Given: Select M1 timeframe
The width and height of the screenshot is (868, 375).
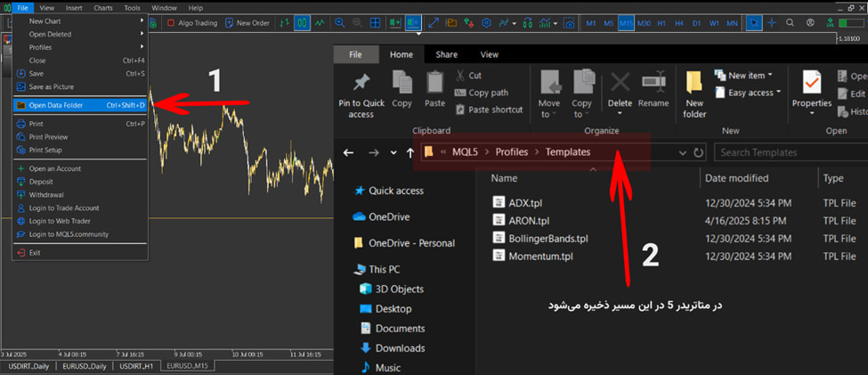Looking at the screenshot, I should click(591, 23).
